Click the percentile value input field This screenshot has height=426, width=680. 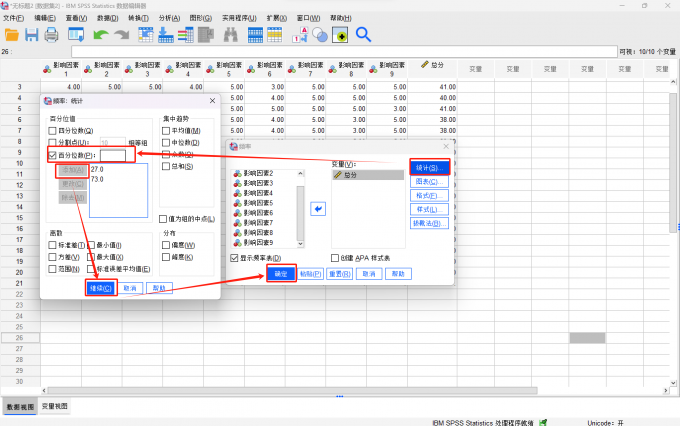click(113, 155)
